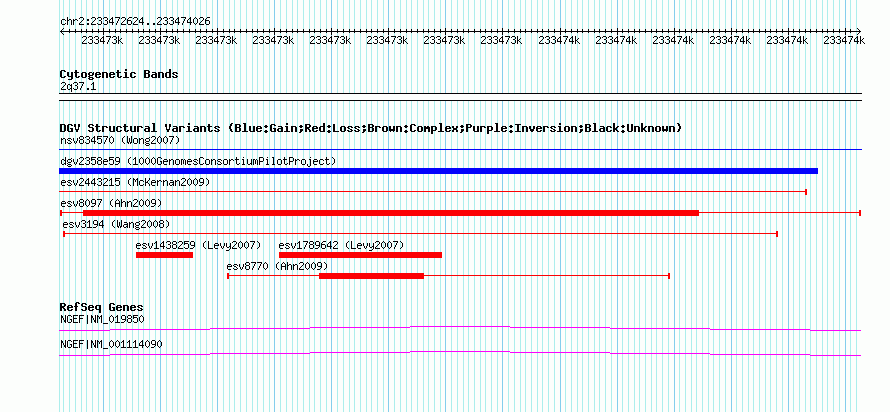Click the magenta NM_001114090 transcript line
Image resolution: width=890 pixels, height=412 pixels.
(x=460, y=354)
